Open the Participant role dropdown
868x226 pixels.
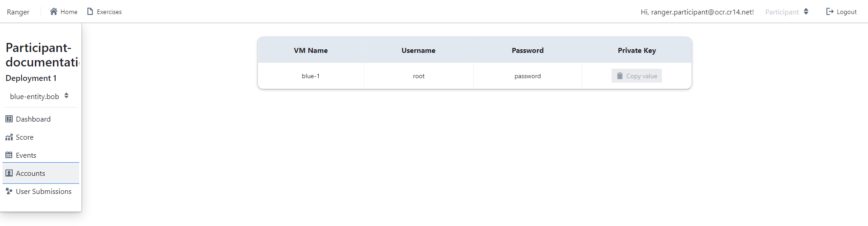(x=787, y=12)
